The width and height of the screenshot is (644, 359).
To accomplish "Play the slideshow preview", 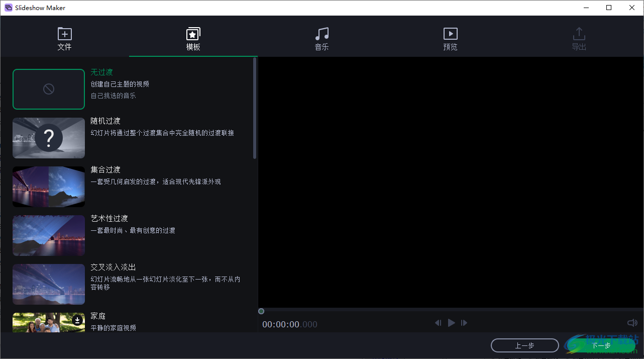I will tap(451, 323).
